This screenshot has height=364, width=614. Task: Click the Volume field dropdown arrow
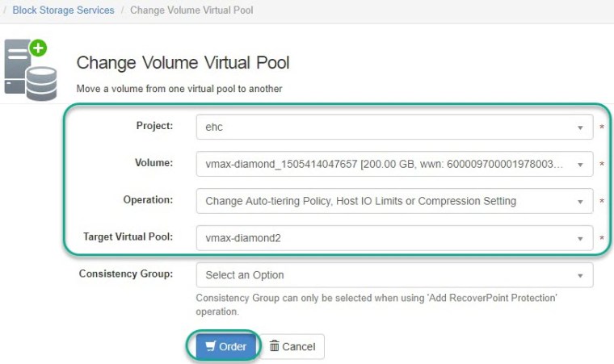tap(580, 165)
